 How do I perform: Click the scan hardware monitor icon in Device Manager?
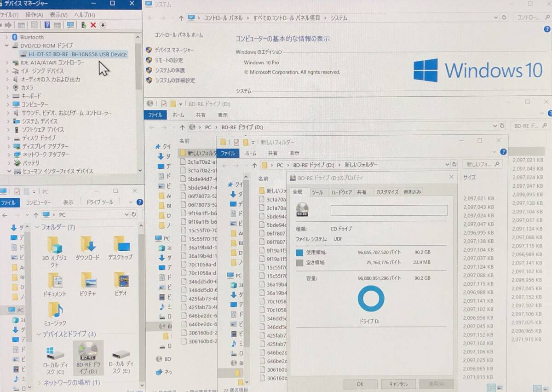click(x=70, y=25)
